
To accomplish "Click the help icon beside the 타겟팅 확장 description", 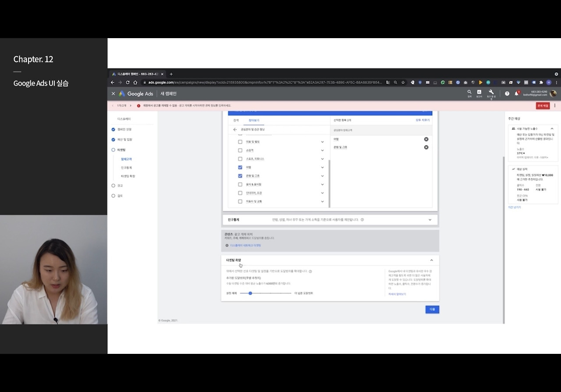I will [310, 271].
